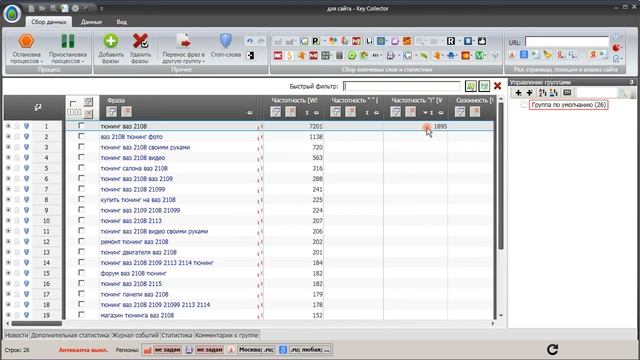Viewport: 640px width, 360px height.
Task: Click the black 'R' icon beside the 'G' icon
Action: coord(316,41)
